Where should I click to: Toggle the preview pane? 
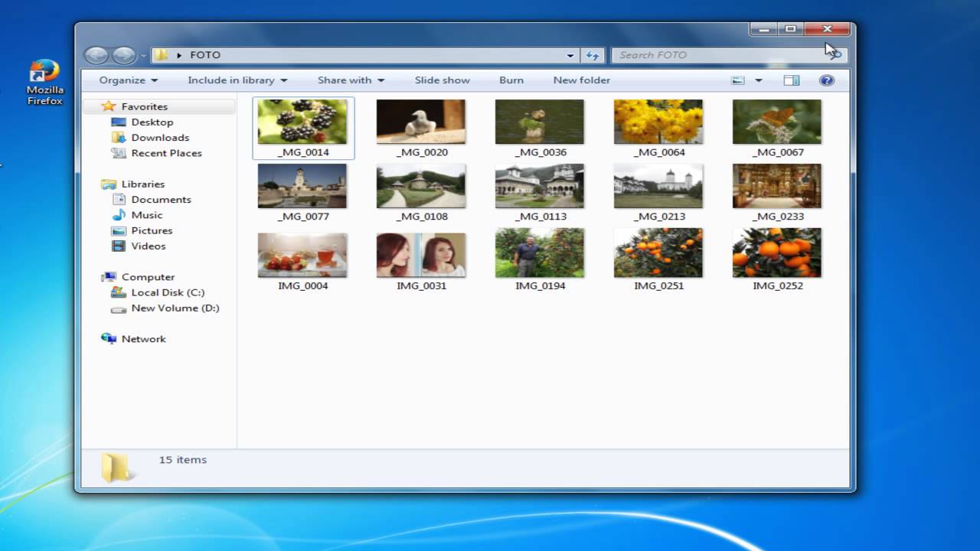coord(792,80)
